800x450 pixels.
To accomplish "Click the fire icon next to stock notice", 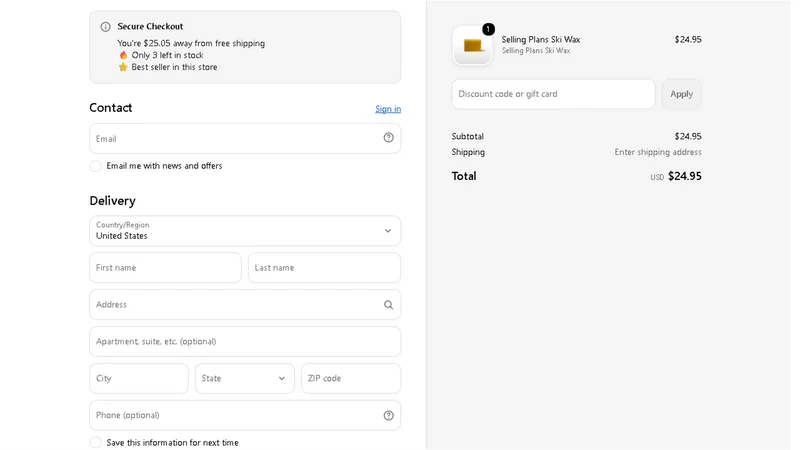I will pyautogui.click(x=123, y=55).
